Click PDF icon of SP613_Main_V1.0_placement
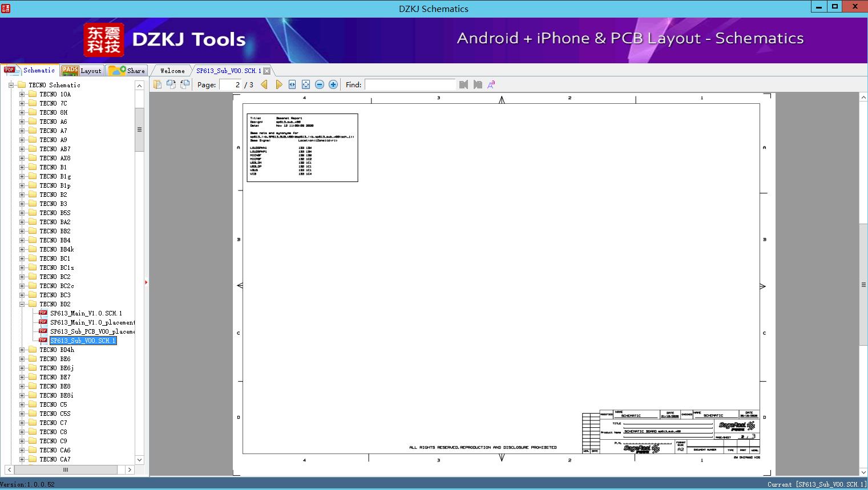The image size is (868, 490). [43, 322]
